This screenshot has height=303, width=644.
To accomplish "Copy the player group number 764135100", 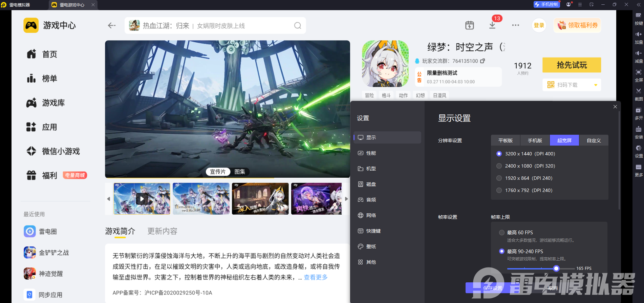I will (482, 61).
